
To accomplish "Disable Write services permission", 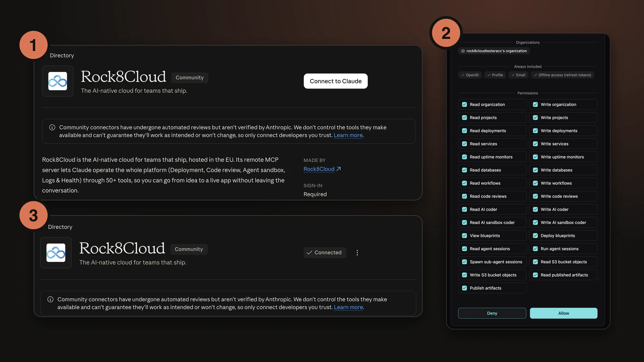I will (535, 144).
